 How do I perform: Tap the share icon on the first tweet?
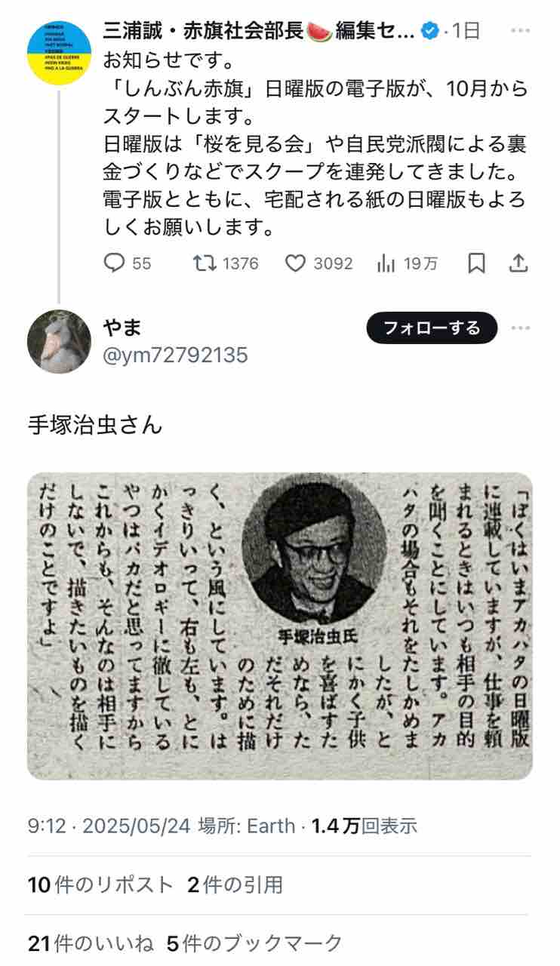[519, 263]
